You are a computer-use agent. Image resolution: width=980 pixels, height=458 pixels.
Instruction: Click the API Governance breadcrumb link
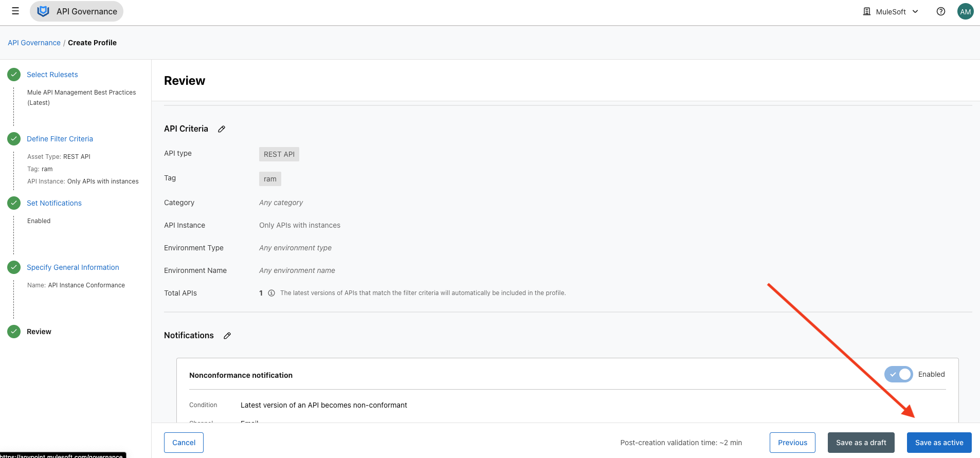coord(34,43)
